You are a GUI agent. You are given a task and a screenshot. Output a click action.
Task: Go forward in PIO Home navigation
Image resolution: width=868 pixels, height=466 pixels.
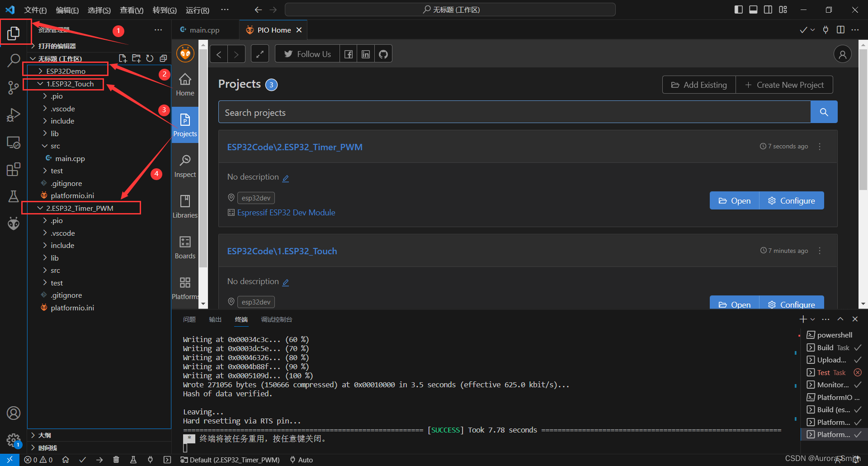coord(236,54)
